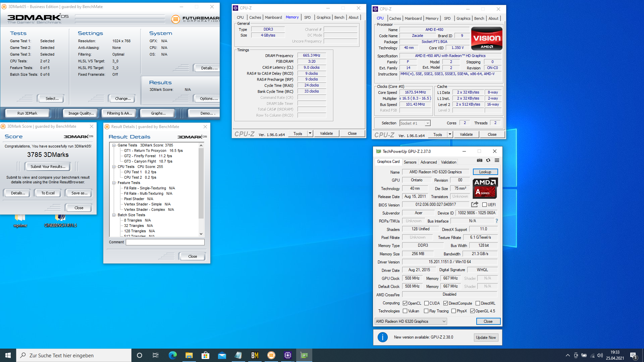
Task: Open Task View on the taskbar
Action: [x=156, y=355]
